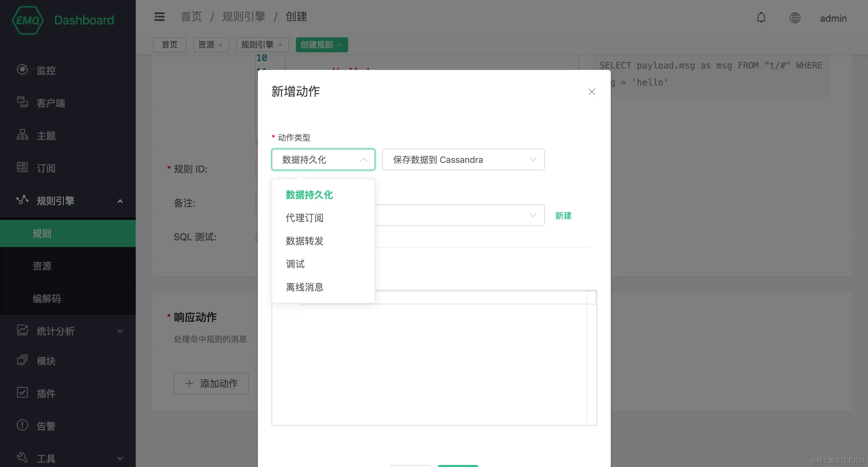Click the globe language icon
This screenshot has height=467, width=868.
(795, 18)
